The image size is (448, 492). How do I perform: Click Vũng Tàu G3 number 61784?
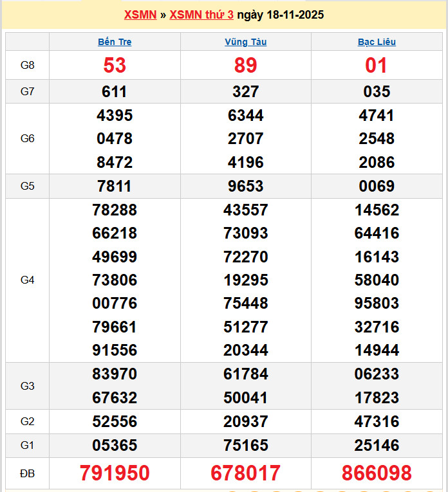pyautogui.click(x=245, y=374)
